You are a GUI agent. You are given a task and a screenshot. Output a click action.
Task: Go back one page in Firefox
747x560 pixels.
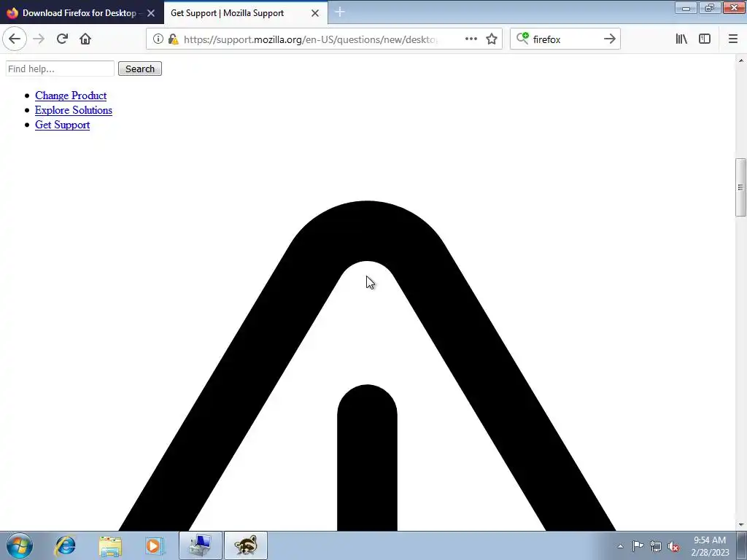[x=15, y=39]
